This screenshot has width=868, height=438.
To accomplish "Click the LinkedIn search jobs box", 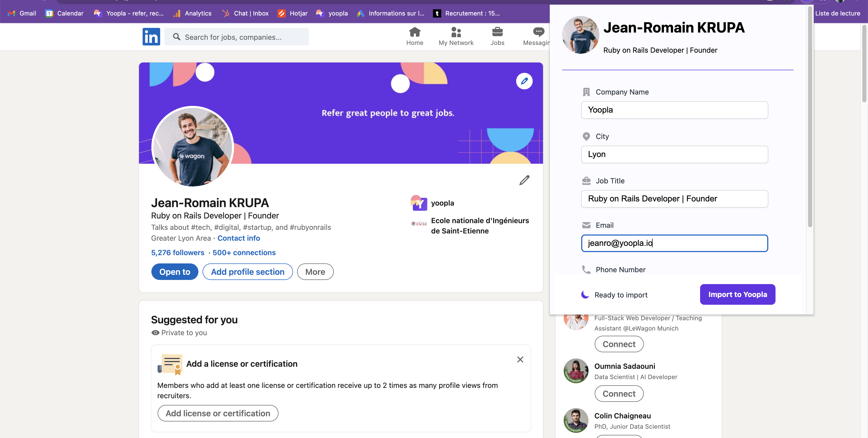I will (x=237, y=37).
